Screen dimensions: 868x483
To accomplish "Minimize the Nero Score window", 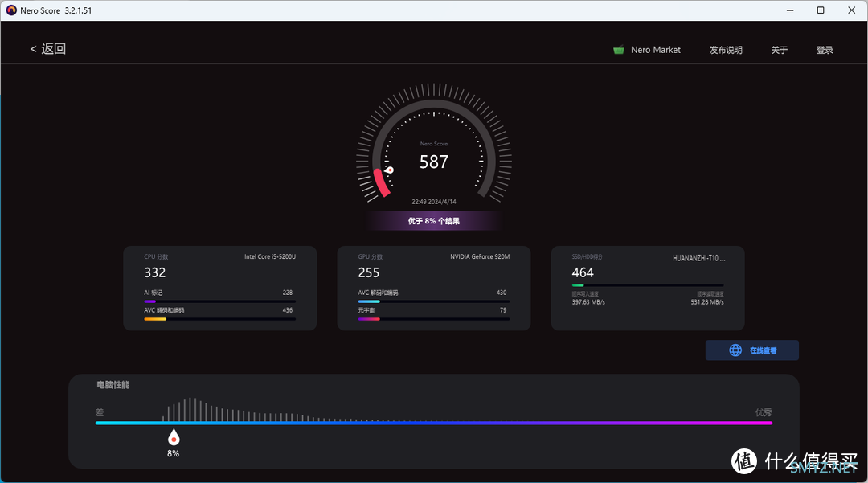I will 790,10.
